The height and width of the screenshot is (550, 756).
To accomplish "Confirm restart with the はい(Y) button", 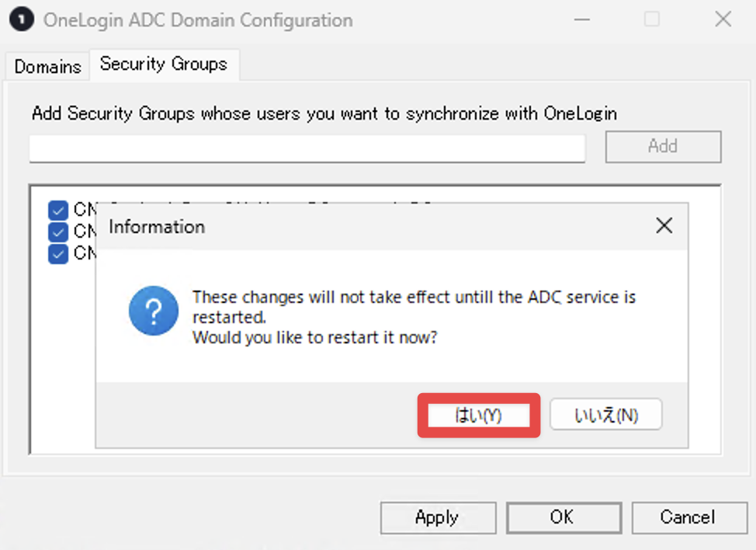I will [479, 415].
